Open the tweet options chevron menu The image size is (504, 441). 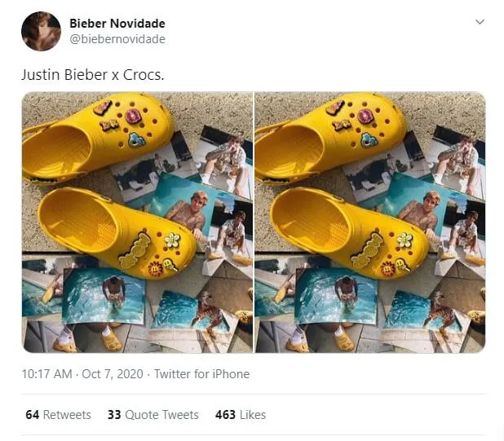480,22
